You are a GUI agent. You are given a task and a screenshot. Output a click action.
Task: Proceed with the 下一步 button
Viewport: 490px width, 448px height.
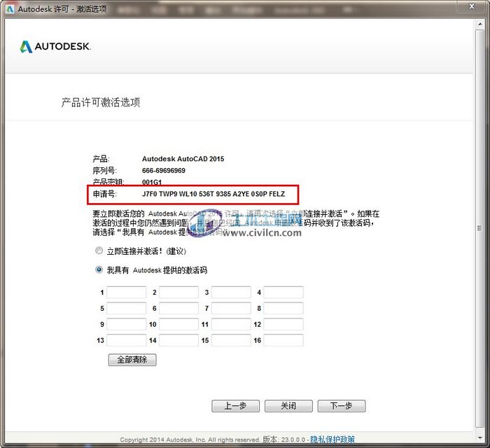point(342,406)
